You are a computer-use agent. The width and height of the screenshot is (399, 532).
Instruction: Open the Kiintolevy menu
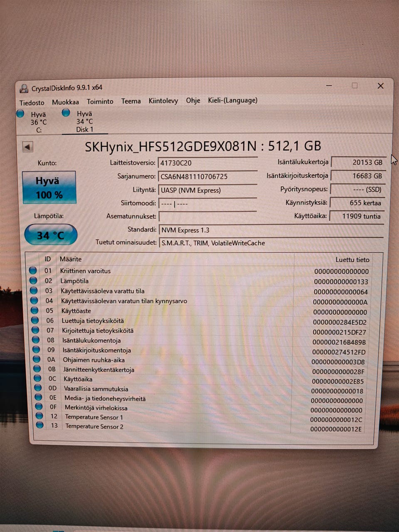(x=163, y=101)
